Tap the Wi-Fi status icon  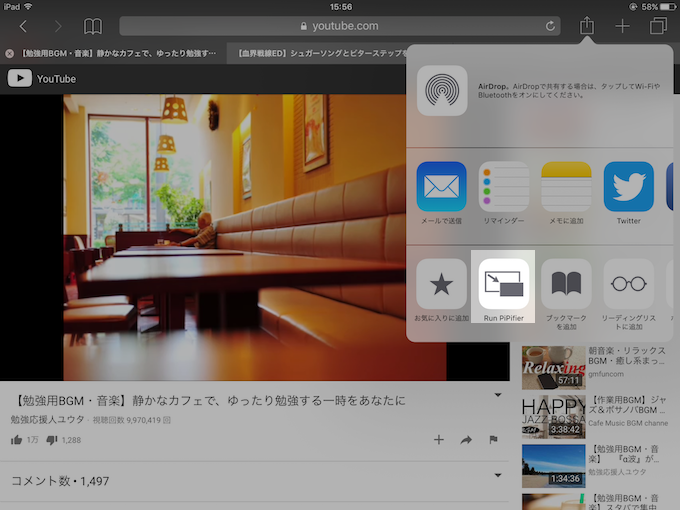[28, 7]
